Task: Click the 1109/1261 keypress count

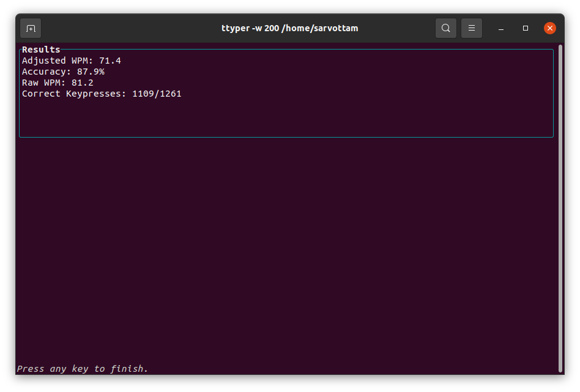Action: (x=157, y=94)
